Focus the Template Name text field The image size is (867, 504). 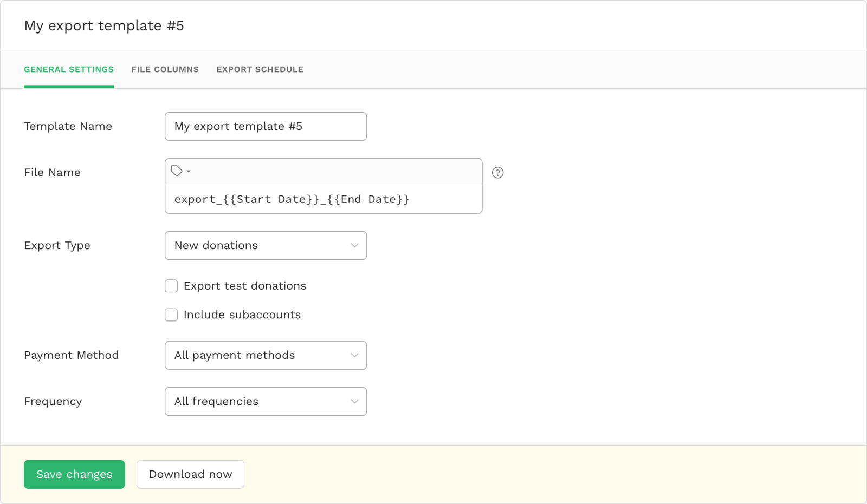point(266,127)
